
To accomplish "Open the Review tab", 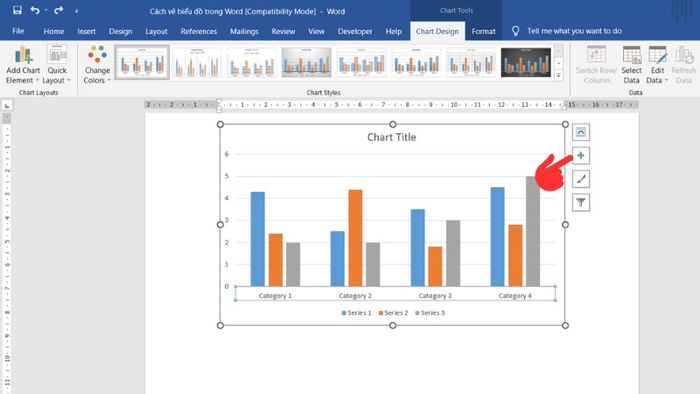I will tap(283, 31).
